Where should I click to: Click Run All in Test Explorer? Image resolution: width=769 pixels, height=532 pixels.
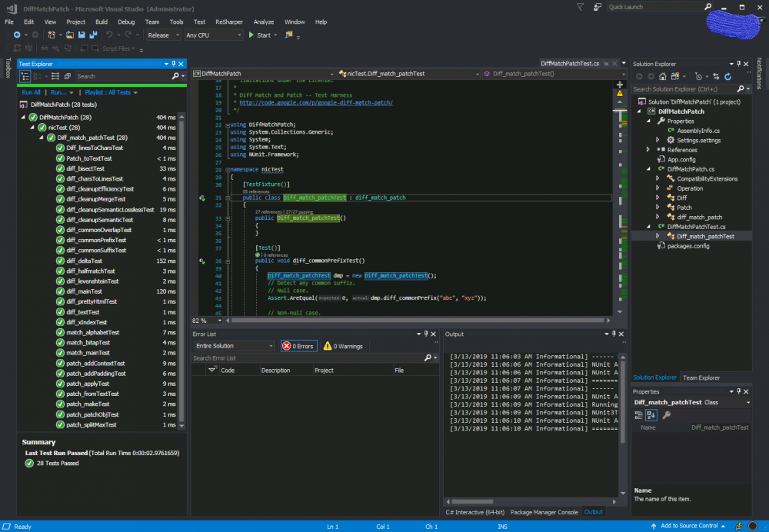(x=31, y=92)
